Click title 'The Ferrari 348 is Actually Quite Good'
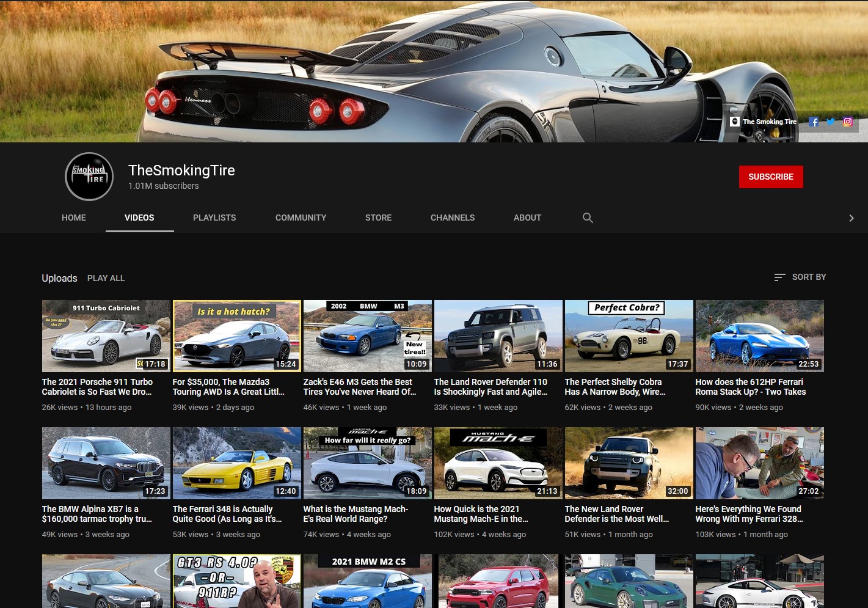Image resolution: width=868 pixels, height=608 pixels. tap(227, 514)
